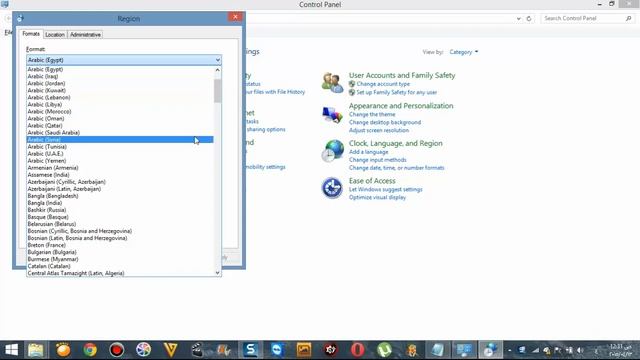Open uTorrent from the taskbar
640x360 pixels.
click(384, 350)
